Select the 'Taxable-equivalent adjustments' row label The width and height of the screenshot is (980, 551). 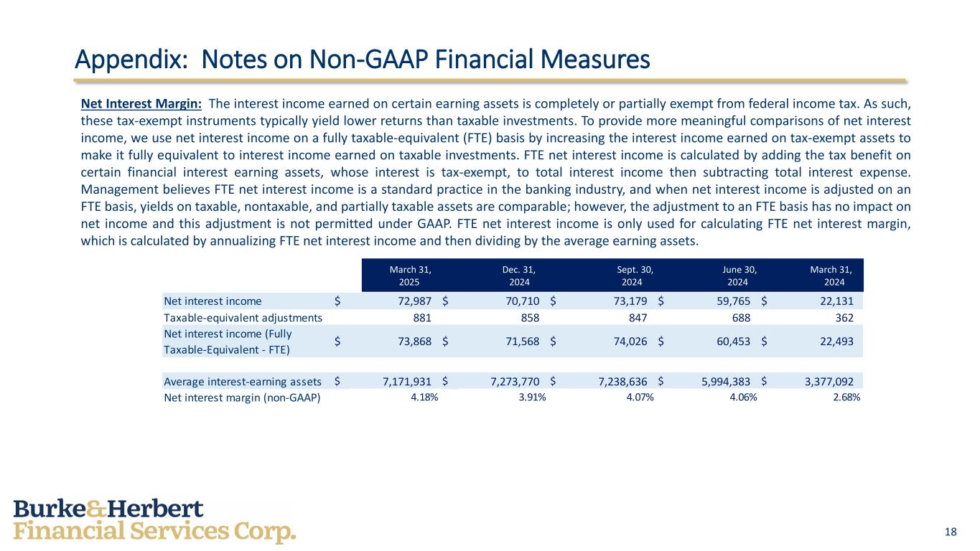point(243,317)
